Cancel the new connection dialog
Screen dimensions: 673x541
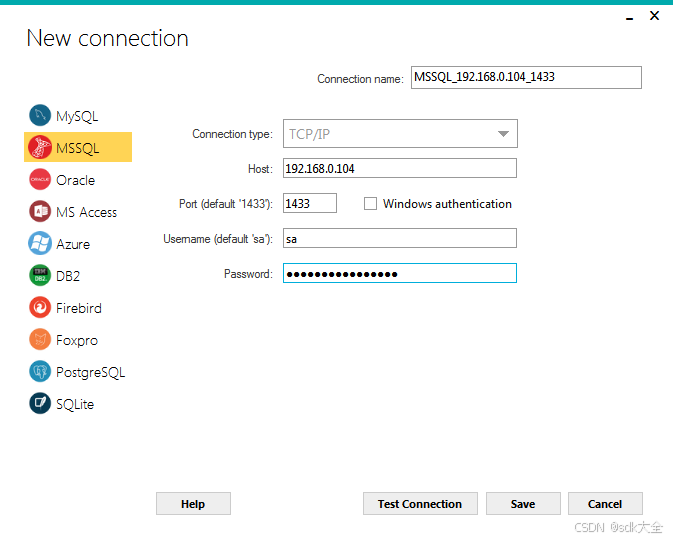[x=605, y=504]
